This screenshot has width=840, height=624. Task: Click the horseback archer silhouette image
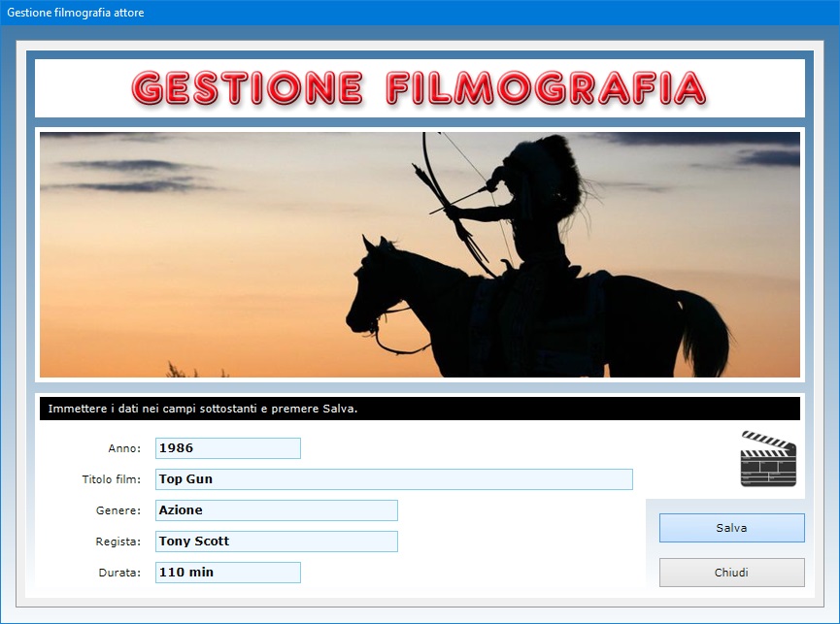(x=420, y=254)
